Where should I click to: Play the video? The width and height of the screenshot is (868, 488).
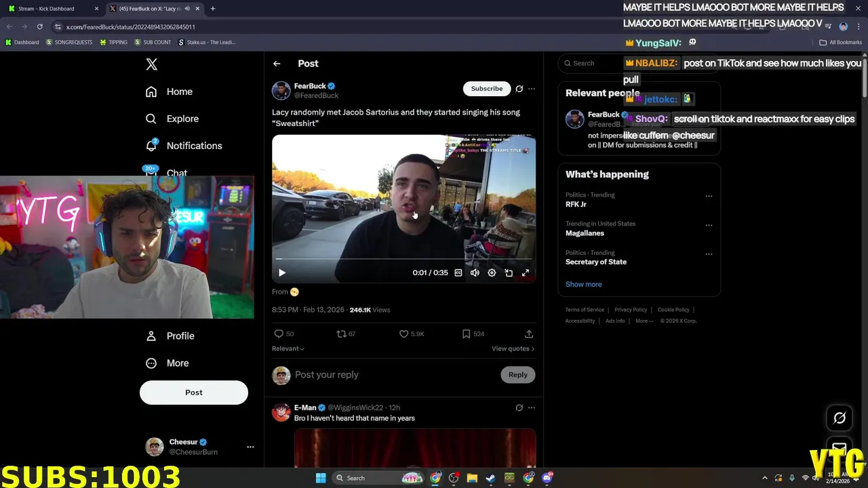click(282, 272)
